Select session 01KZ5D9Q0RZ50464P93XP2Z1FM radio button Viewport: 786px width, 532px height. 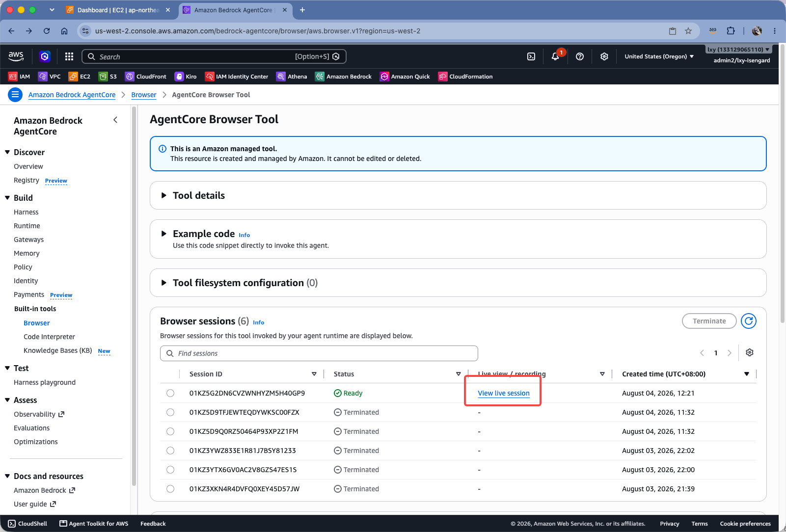pyautogui.click(x=170, y=431)
